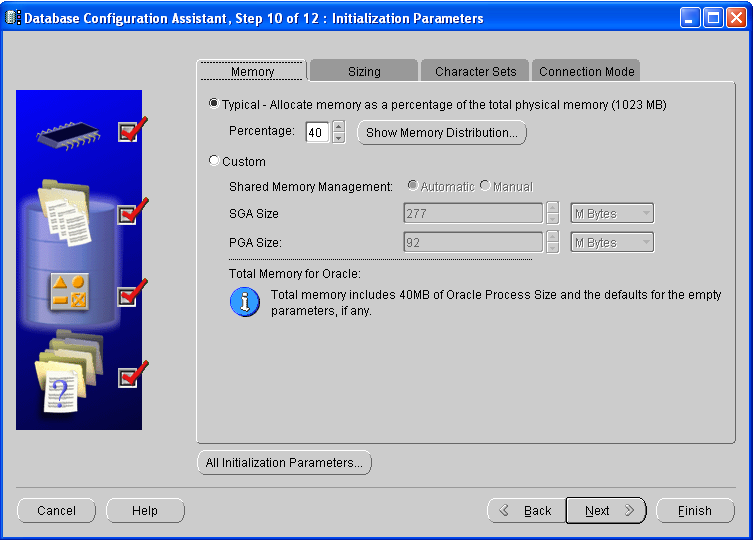
Task: Choose Automatic shared memory management
Action: (413, 186)
